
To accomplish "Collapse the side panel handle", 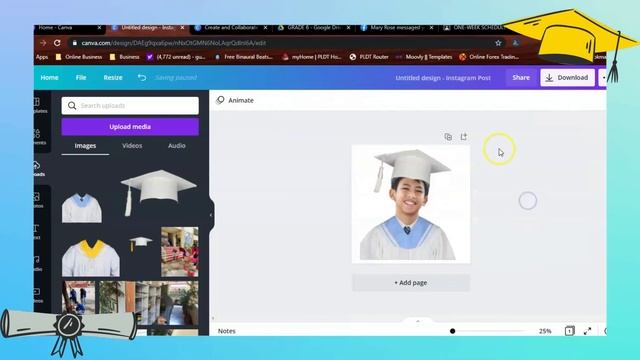I will (211, 215).
